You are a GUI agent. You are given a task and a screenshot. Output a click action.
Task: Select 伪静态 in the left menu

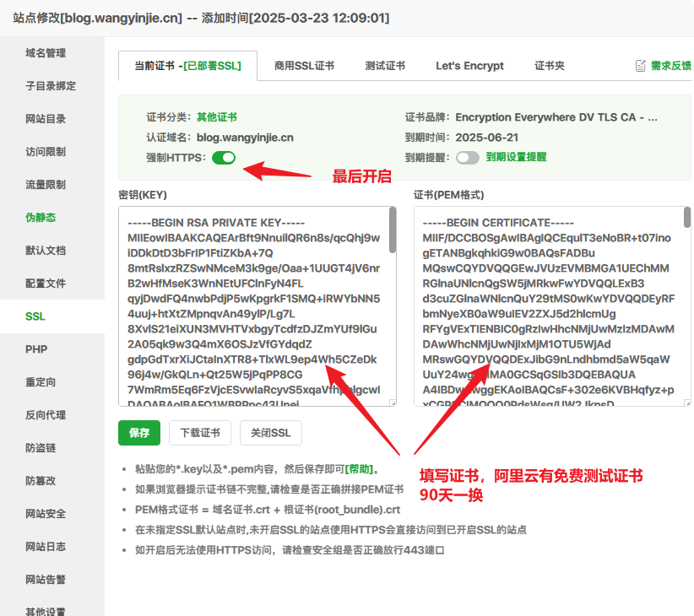[41, 218]
